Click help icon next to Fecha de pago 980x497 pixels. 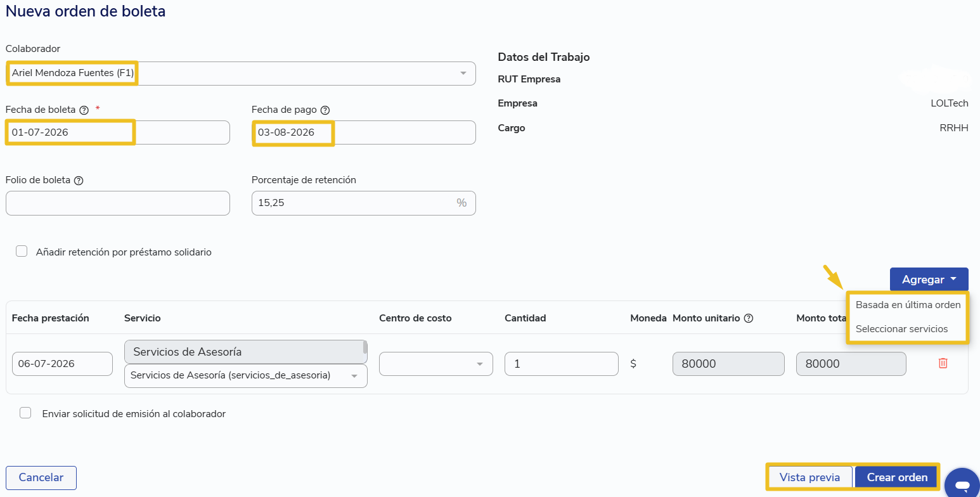(325, 110)
